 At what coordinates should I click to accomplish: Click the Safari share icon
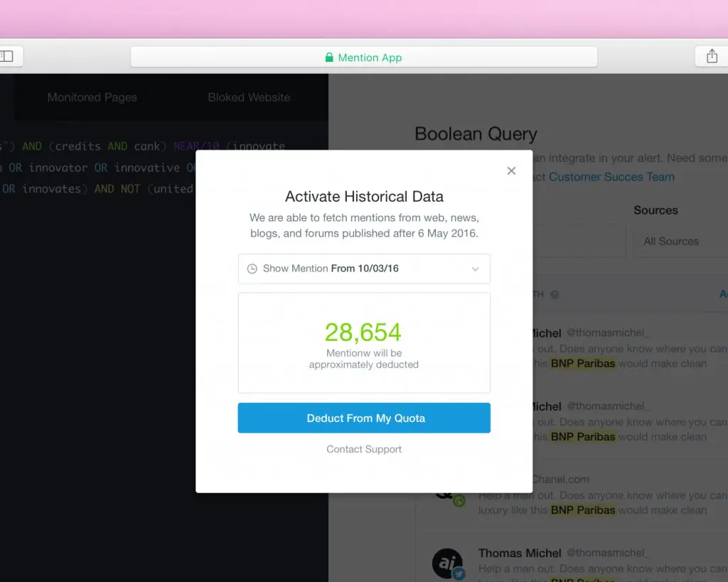[x=711, y=56]
